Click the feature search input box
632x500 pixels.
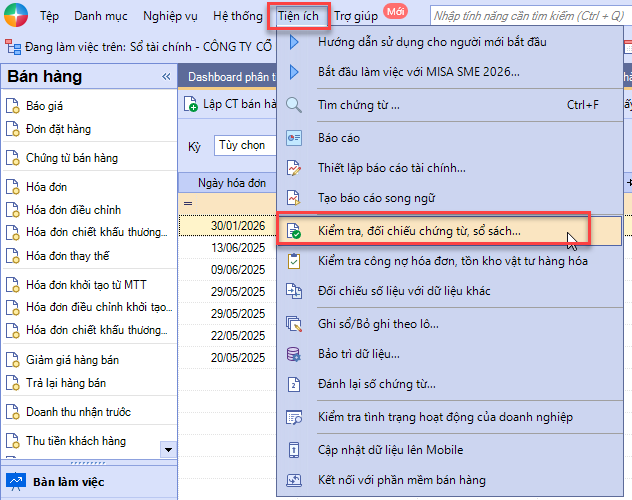pos(528,16)
